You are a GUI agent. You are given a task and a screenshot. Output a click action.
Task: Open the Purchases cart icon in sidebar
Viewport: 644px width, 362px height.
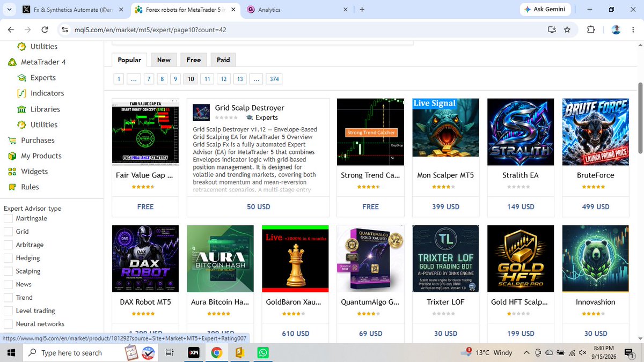coord(12,141)
